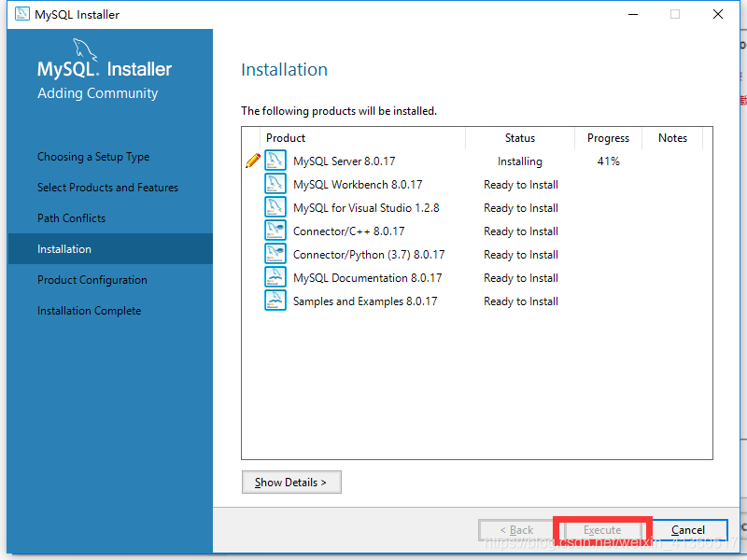Select the MySQL Workbench 8.0.17 row text

[358, 185]
